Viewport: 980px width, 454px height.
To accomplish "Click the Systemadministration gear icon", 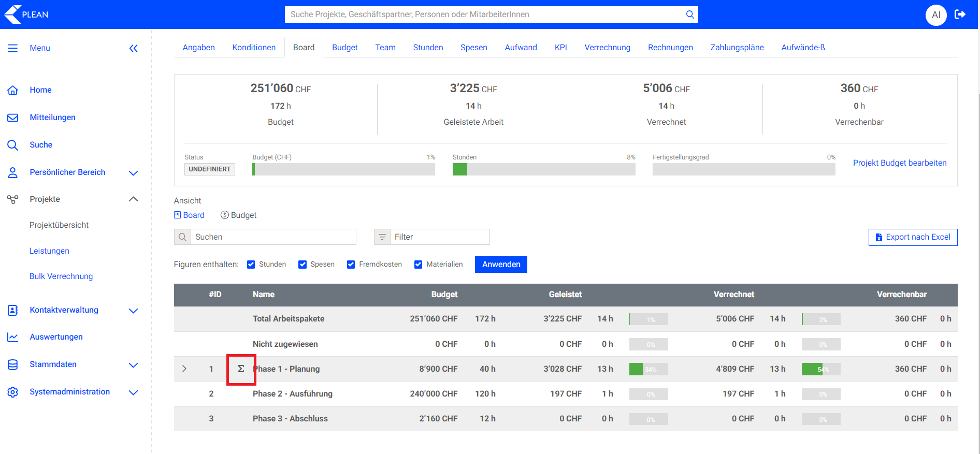I will 13,392.
